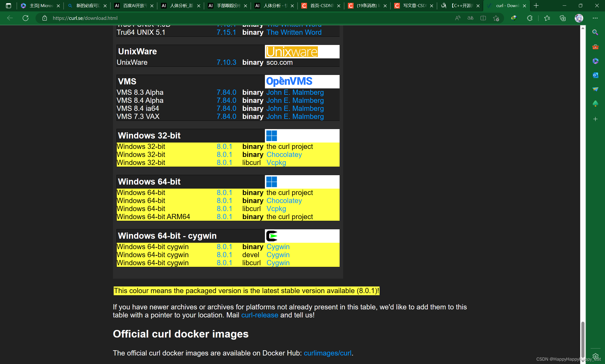Switch to the 写文章-CSDN tab
Screen dimensions: 605x364
coord(412,5)
